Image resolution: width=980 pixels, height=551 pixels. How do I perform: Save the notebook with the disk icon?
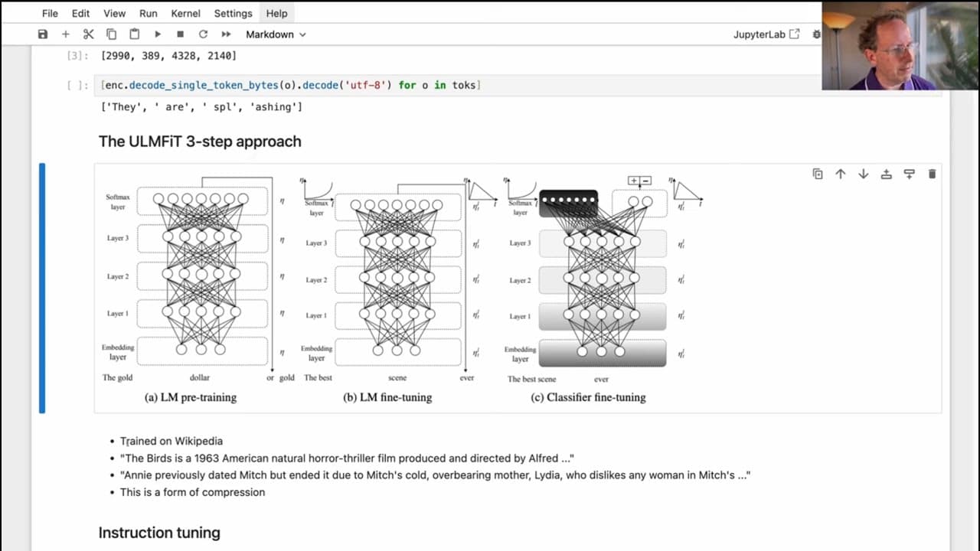click(43, 34)
